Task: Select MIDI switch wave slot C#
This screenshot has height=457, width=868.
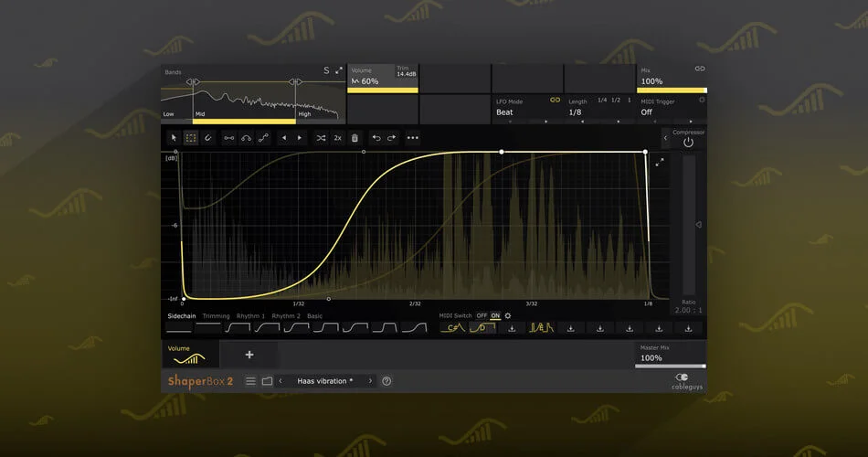Action: coord(453,328)
